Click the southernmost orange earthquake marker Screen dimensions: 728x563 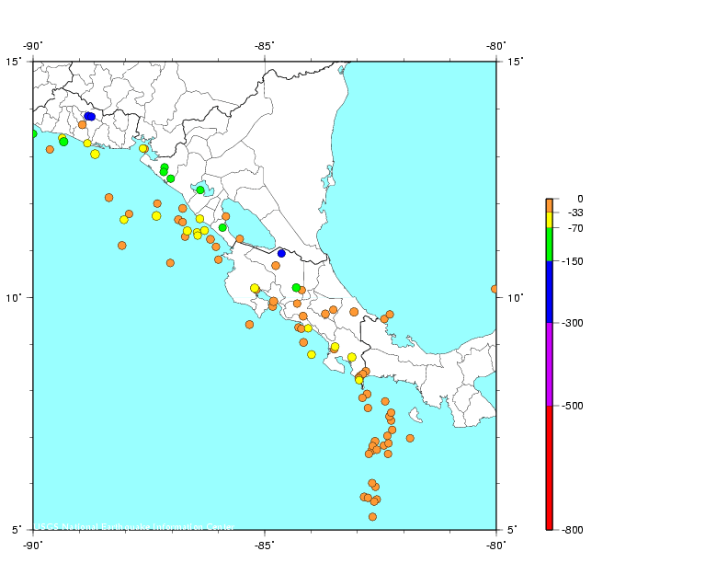point(372,517)
